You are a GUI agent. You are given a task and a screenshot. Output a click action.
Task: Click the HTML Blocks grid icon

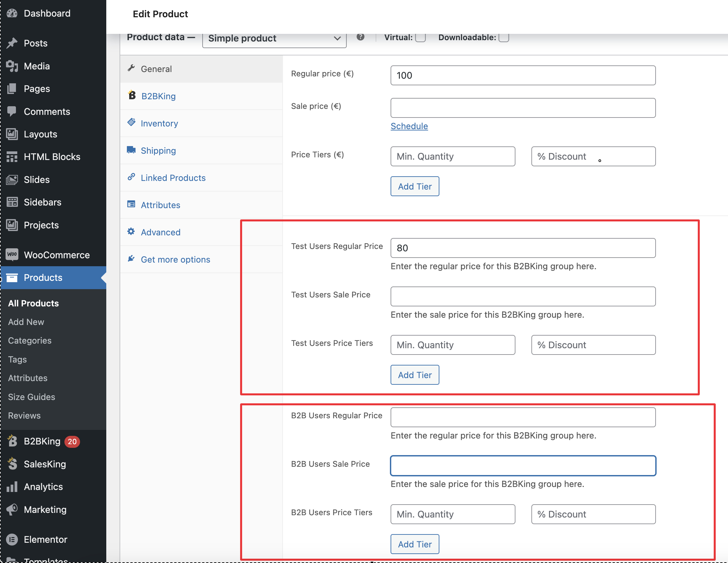12,157
